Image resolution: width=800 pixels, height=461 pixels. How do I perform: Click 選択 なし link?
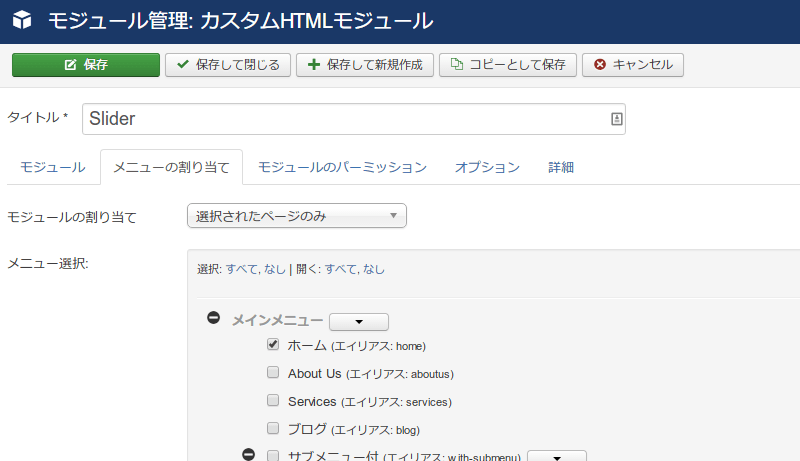coord(274,269)
